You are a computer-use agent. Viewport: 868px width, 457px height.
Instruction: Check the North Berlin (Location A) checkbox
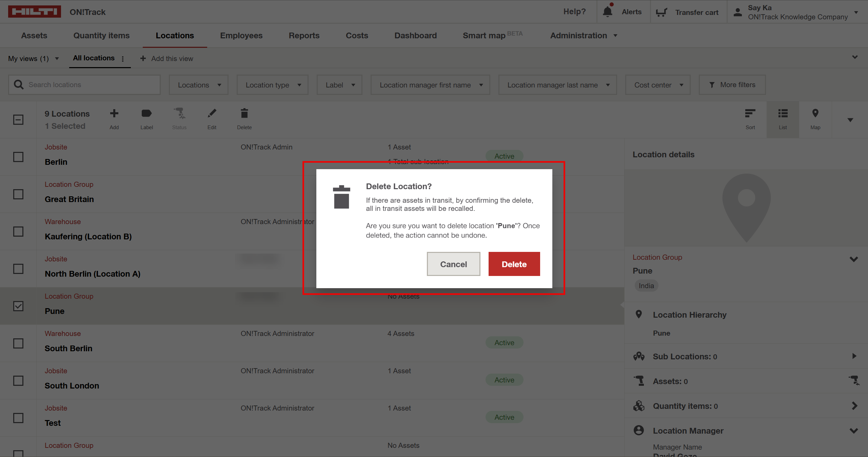(18, 269)
